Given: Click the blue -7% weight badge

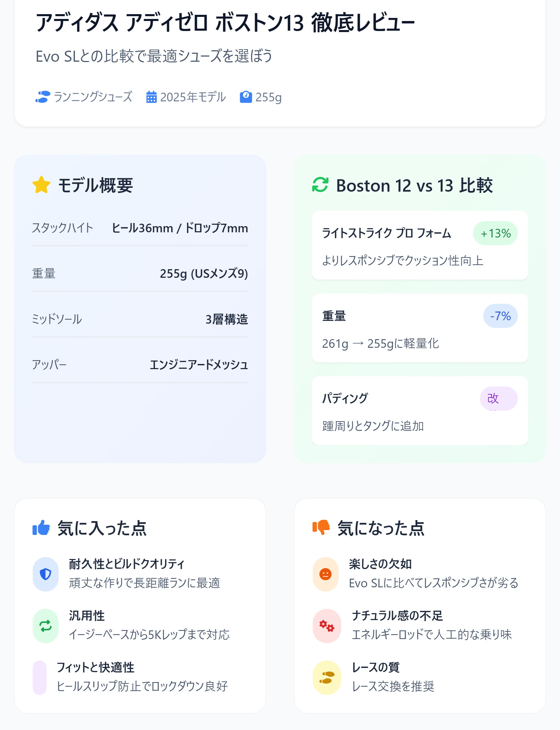Looking at the screenshot, I should pos(500,316).
